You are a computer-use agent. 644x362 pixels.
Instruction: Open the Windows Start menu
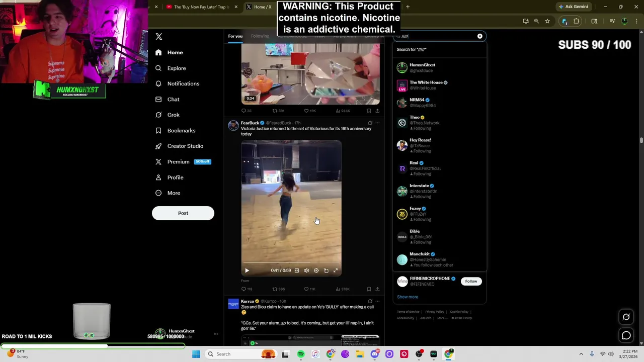pyautogui.click(x=196, y=354)
